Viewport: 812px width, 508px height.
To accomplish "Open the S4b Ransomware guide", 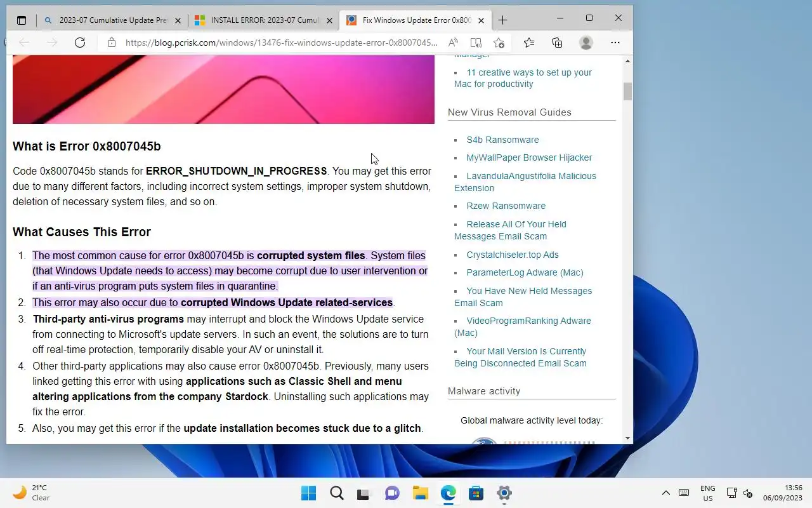I will [502, 140].
